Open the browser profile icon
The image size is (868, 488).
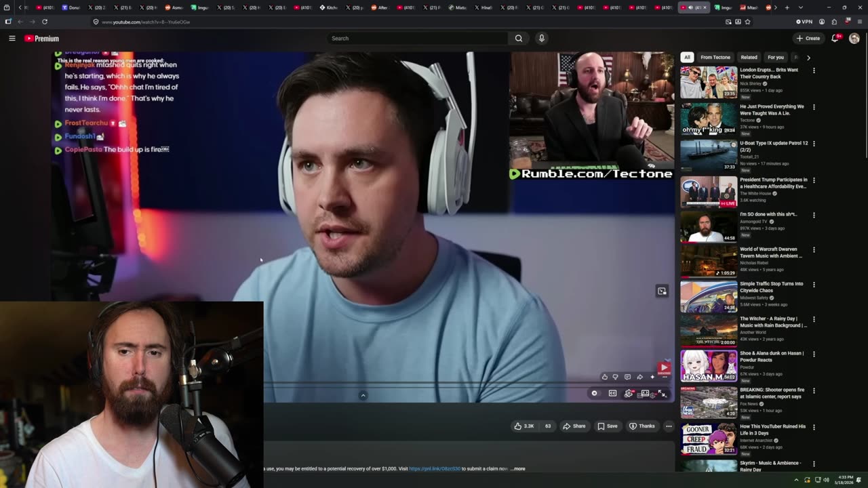(821, 22)
